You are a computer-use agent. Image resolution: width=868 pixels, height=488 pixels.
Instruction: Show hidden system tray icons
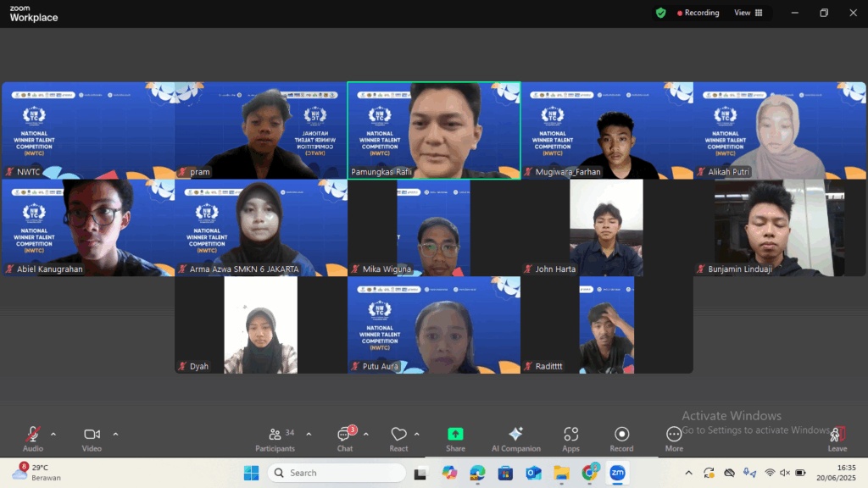[688, 473]
